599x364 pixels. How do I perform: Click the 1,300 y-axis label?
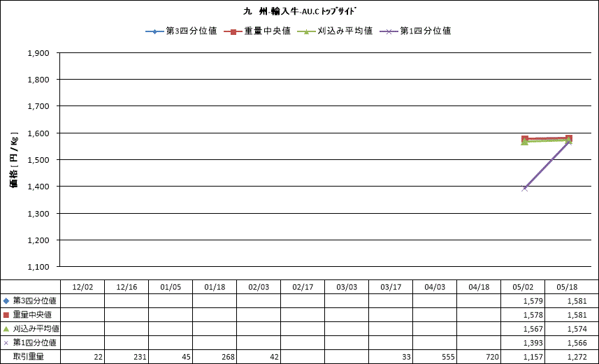coord(38,214)
